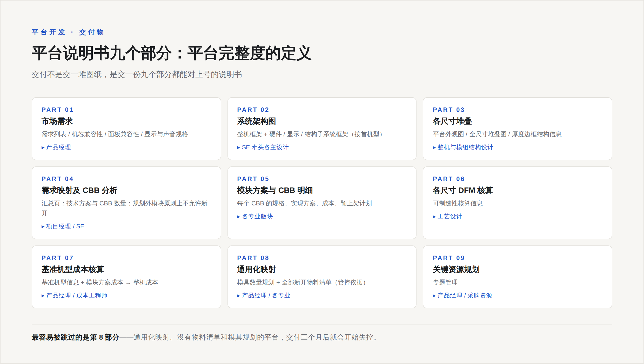This screenshot has width=644, height=364.
Task: Click the 市场需求 card heading
Action: (57, 121)
